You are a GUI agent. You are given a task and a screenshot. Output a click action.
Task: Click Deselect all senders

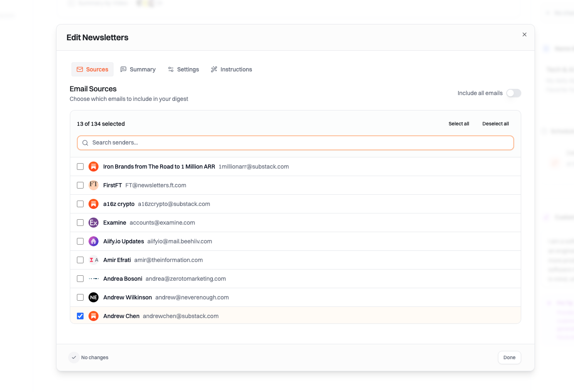click(x=495, y=124)
